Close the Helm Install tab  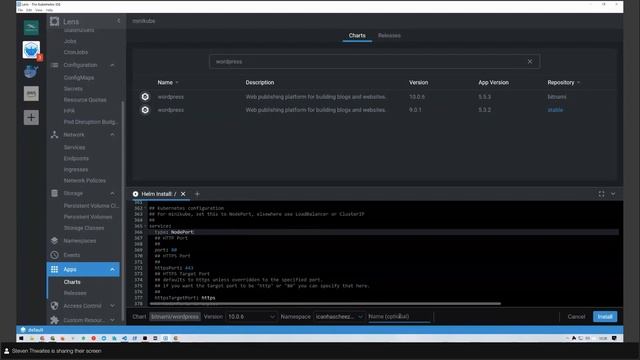pos(183,194)
